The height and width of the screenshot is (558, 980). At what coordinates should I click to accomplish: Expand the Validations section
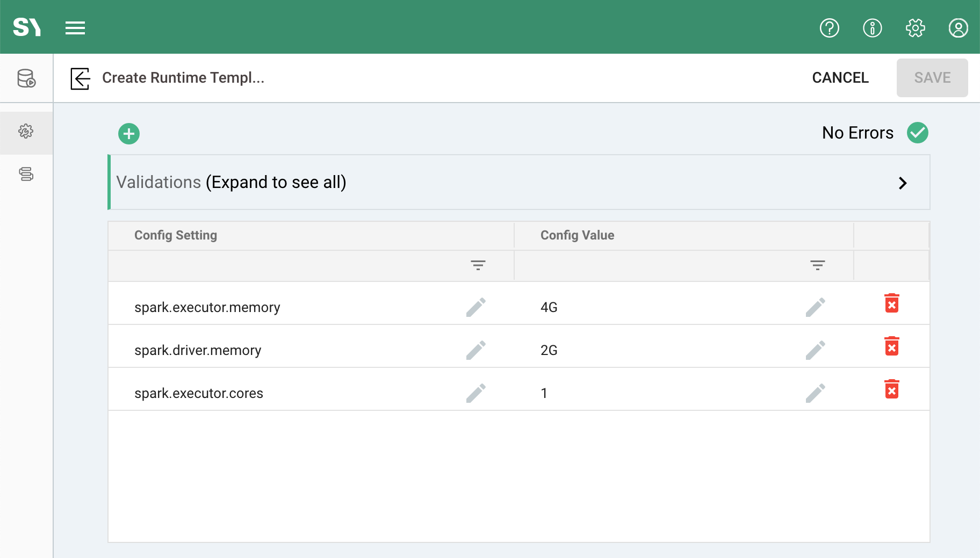pos(903,183)
